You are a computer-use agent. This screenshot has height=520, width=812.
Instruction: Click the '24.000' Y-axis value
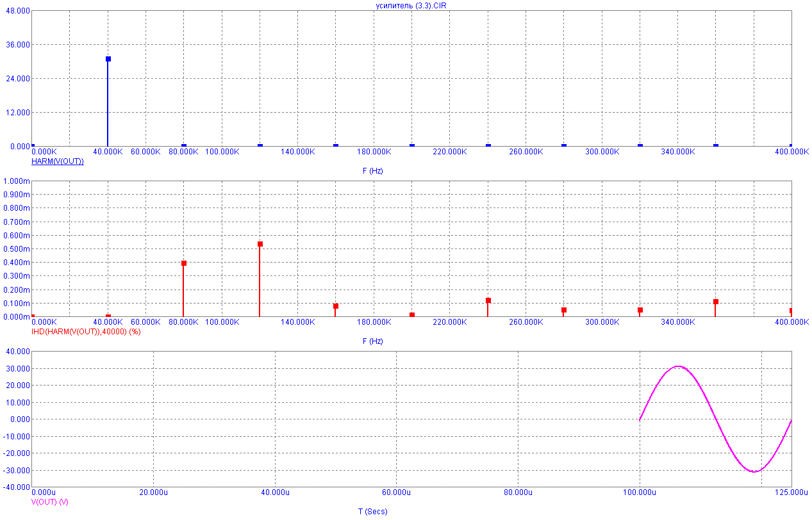click(17, 79)
